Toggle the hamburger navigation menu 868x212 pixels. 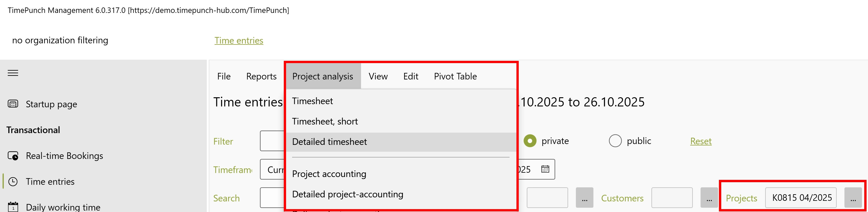13,73
